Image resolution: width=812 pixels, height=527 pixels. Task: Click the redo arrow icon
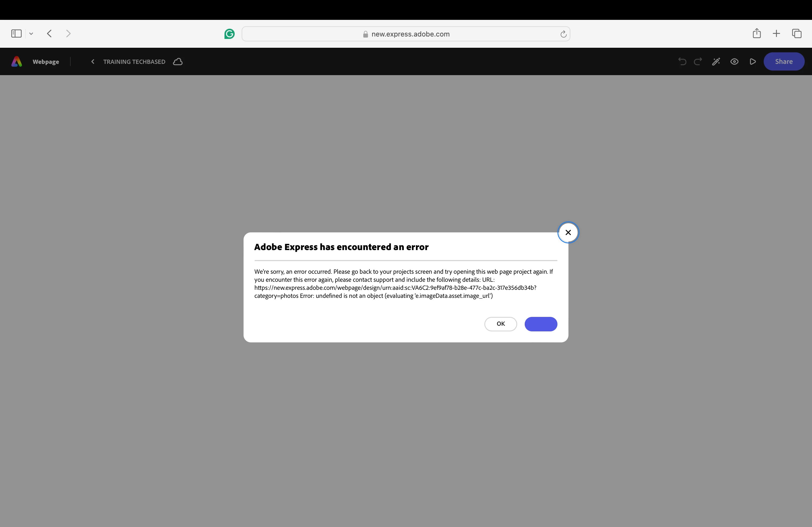coord(698,62)
